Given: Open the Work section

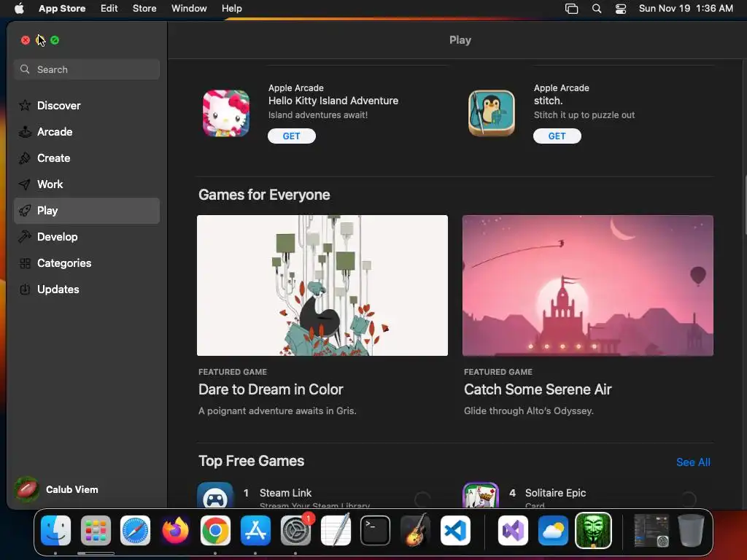Looking at the screenshot, I should tap(87, 184).
